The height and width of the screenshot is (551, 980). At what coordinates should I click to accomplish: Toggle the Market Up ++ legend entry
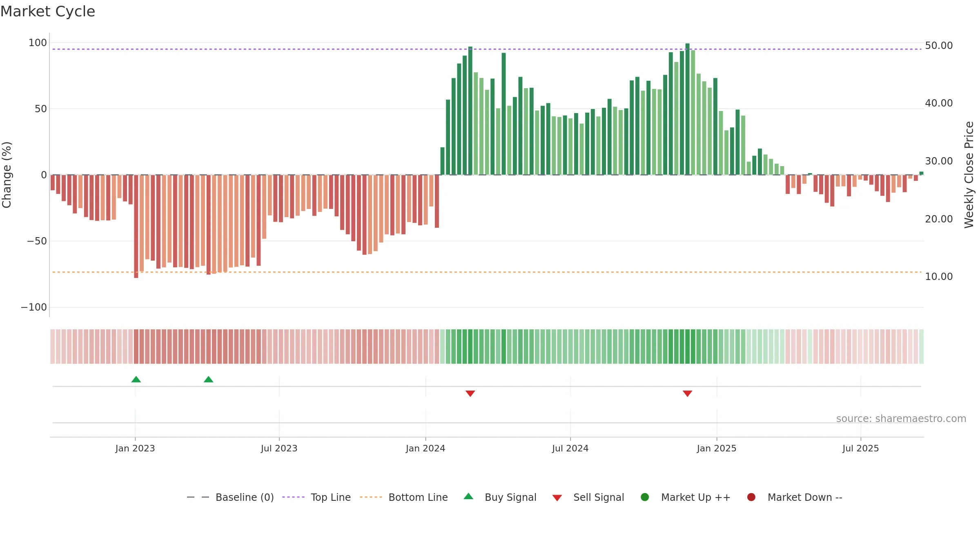click(686, 497)
